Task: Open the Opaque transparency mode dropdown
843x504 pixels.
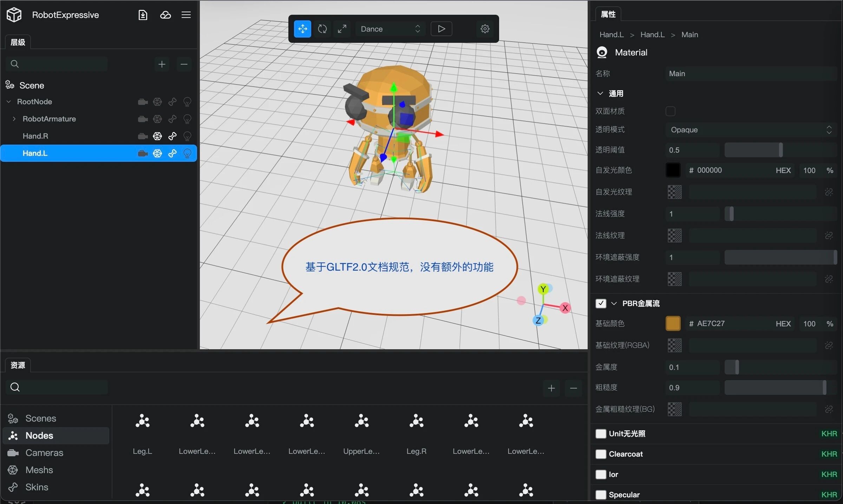Action: coord(751,130)
